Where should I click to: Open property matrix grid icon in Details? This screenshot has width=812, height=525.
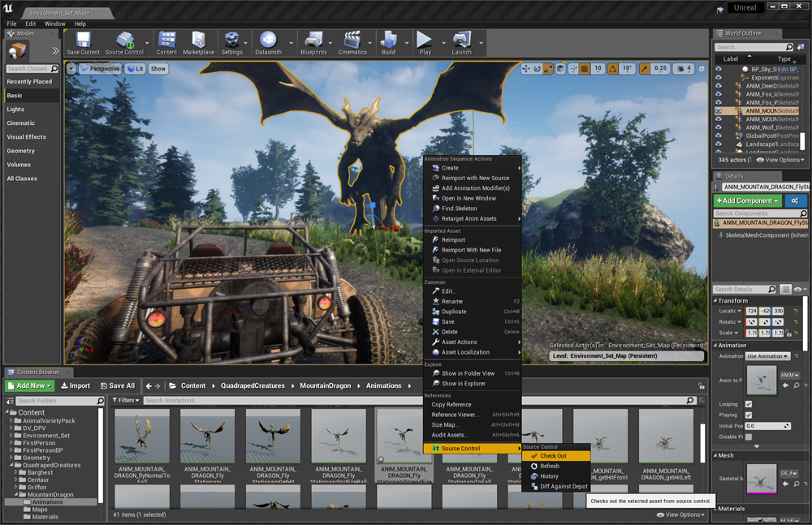tap(785, 290)
